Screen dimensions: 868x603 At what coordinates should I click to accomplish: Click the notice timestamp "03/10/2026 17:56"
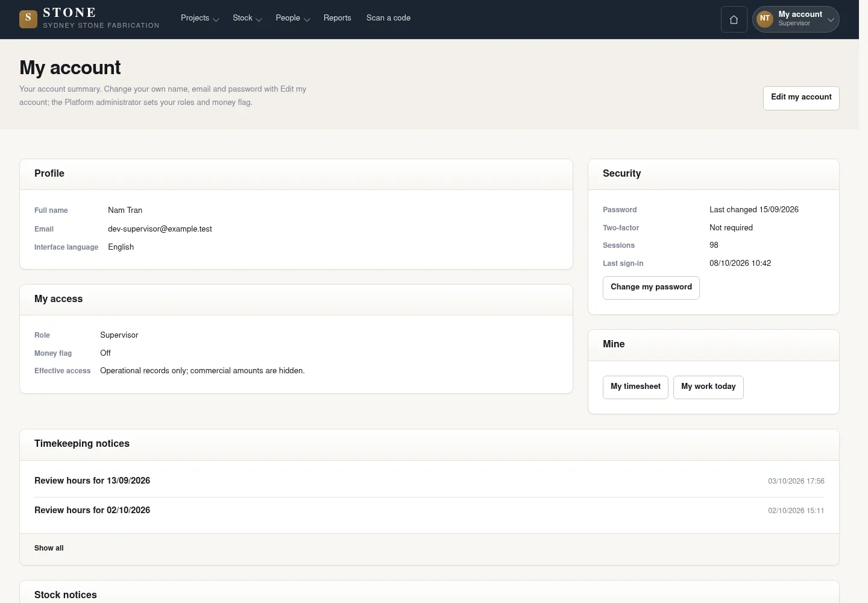[x=796, y=481]
